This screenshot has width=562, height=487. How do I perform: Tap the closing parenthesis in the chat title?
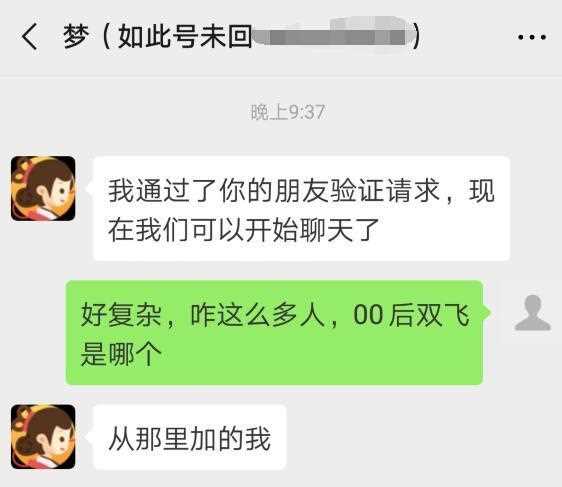click(416, 36)
